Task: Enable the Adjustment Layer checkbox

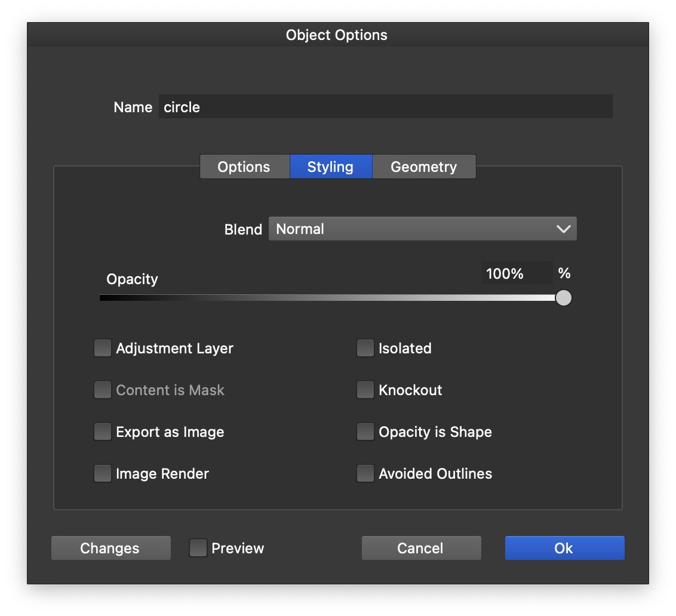Action: pos(103,349)
